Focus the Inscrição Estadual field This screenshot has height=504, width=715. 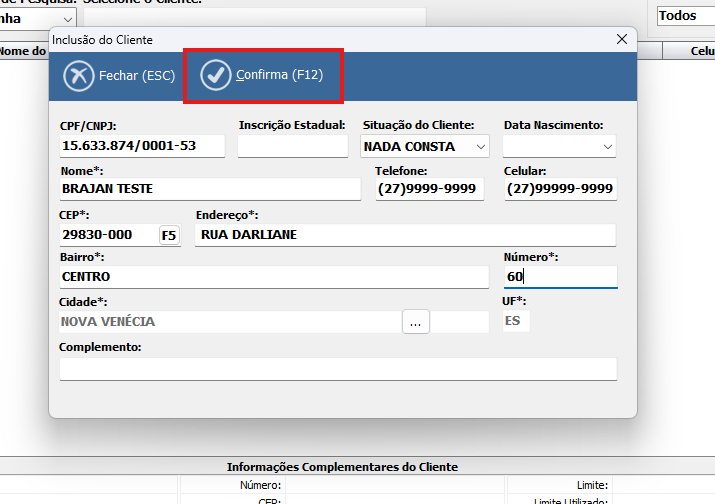coord(292,146)
